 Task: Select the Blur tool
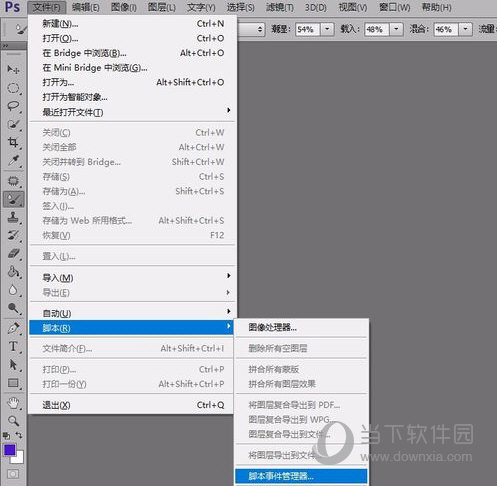[13, 290]
